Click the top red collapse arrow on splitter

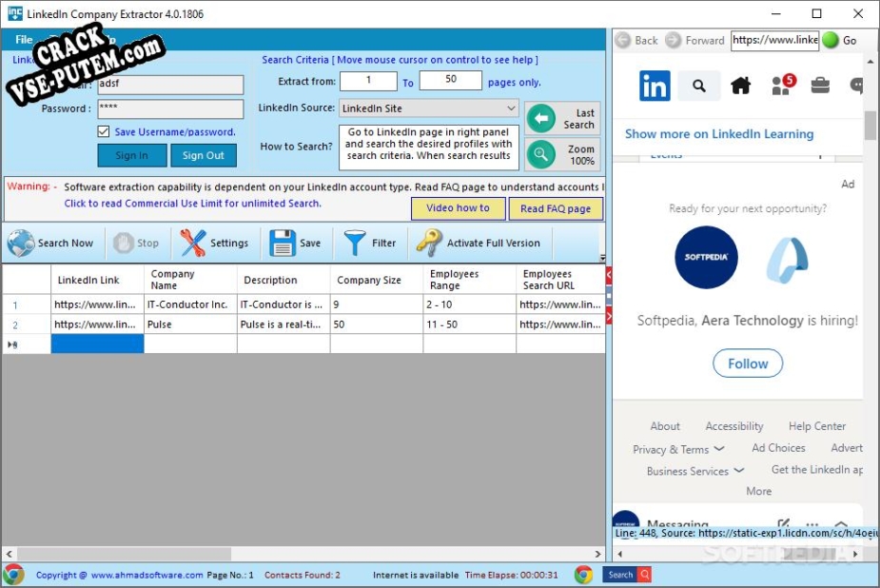[609, 275]
